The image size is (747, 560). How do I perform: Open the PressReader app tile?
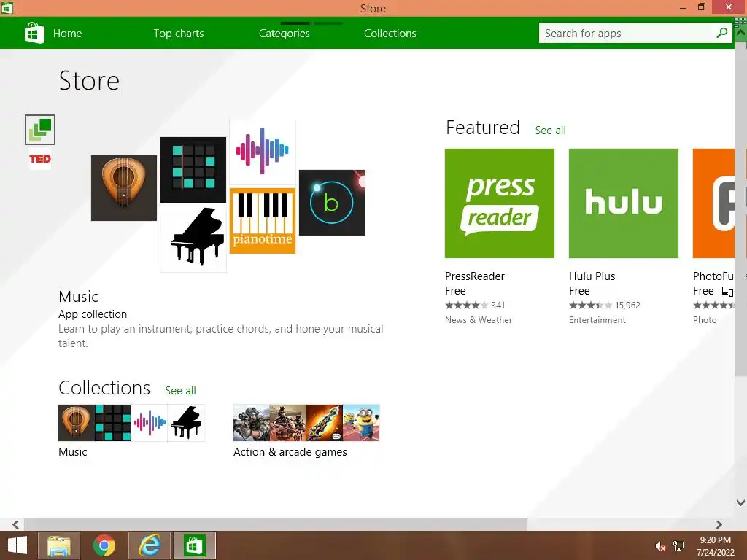(x=500, y=203)
